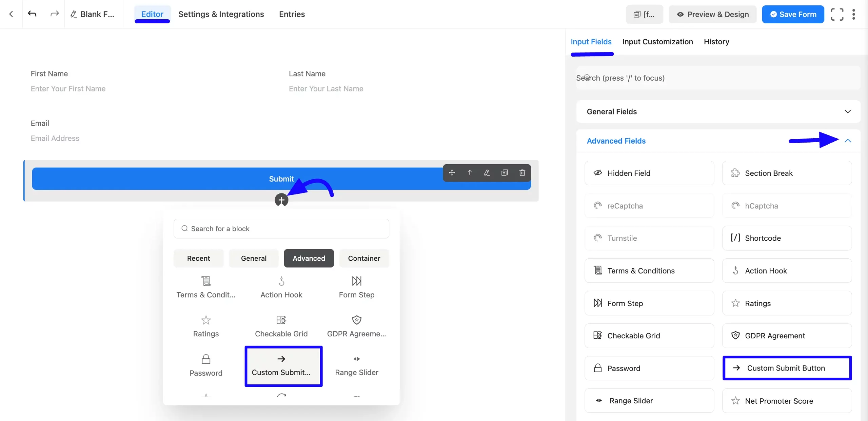Add the Custom Submit Button field
Screen dimensions: 868x421
click(787, 368)
